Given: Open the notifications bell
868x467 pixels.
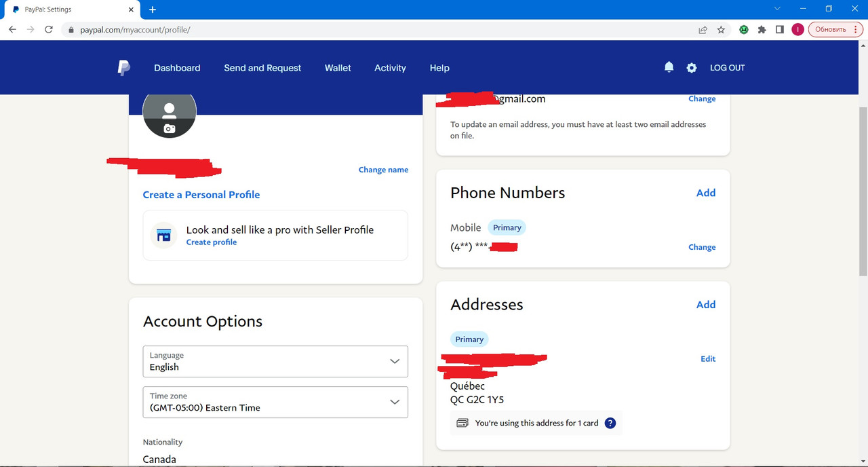Looking at the screenshot, I should (669, 67).
